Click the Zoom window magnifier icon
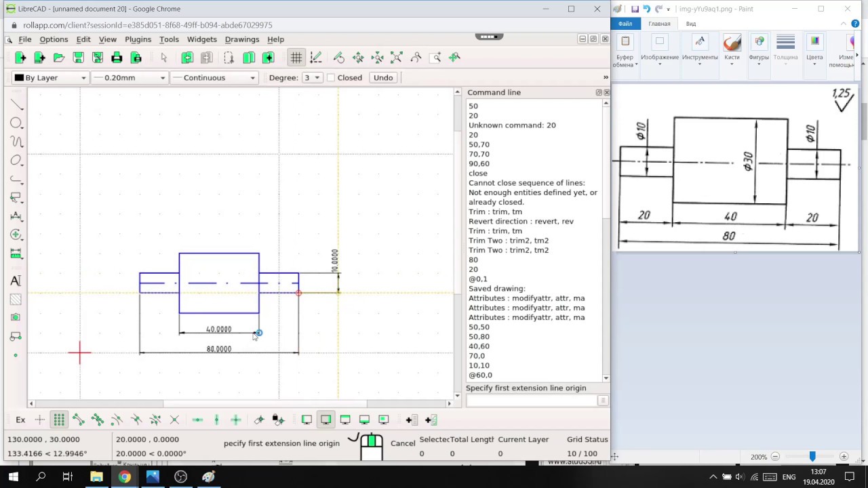This screenshot has height=488, width=868. click(x=435, y=58)
